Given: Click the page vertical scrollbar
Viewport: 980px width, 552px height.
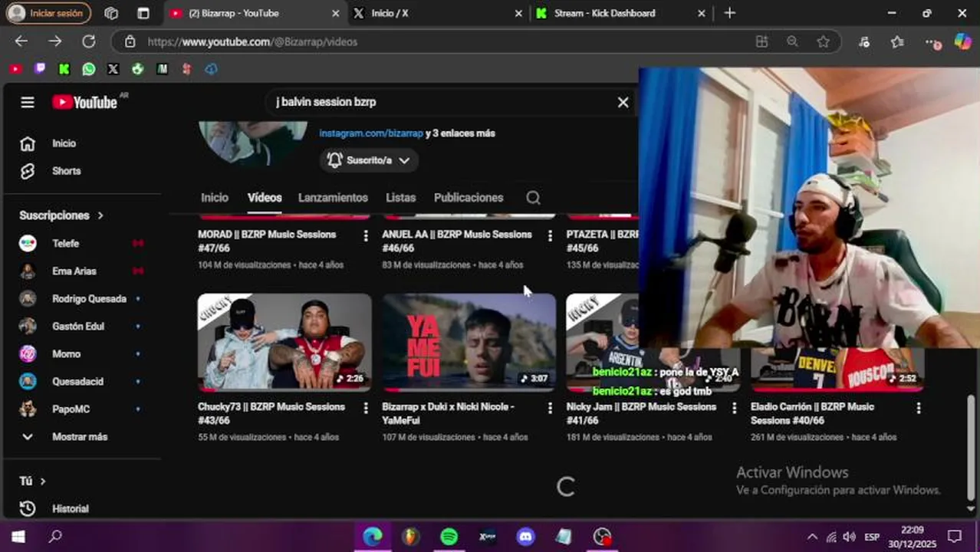Looking at the screenshot, I should (x=970, y=449).
